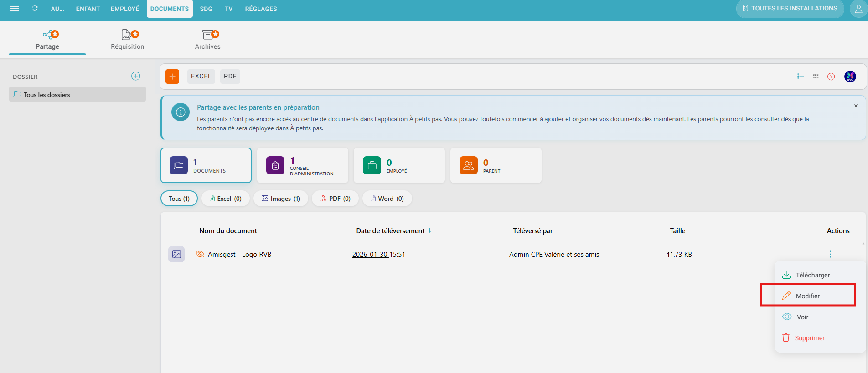Switch to grid view layout
Viewport: 868px width, 373px height.
[816, 77]
